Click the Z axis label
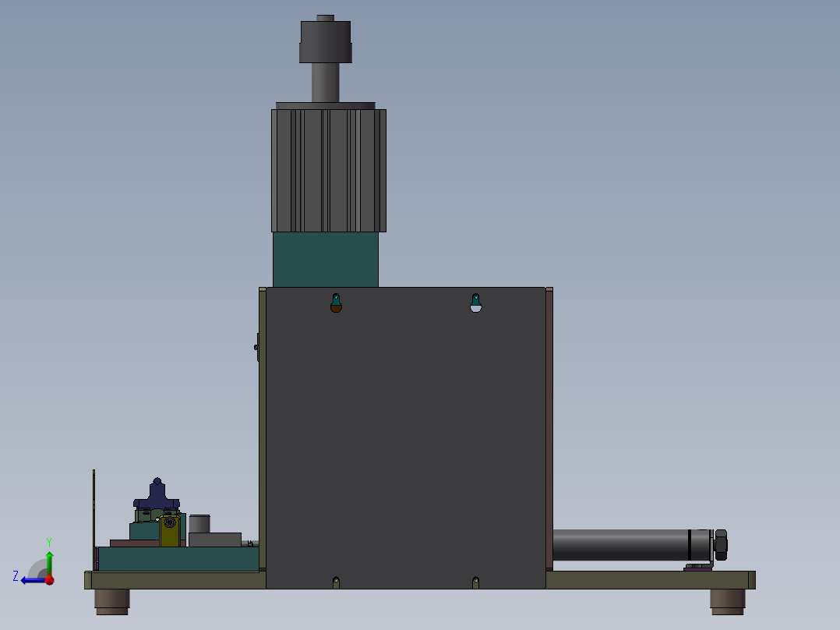Viewport: 840px width, 630px height. (x=16, y=576)
